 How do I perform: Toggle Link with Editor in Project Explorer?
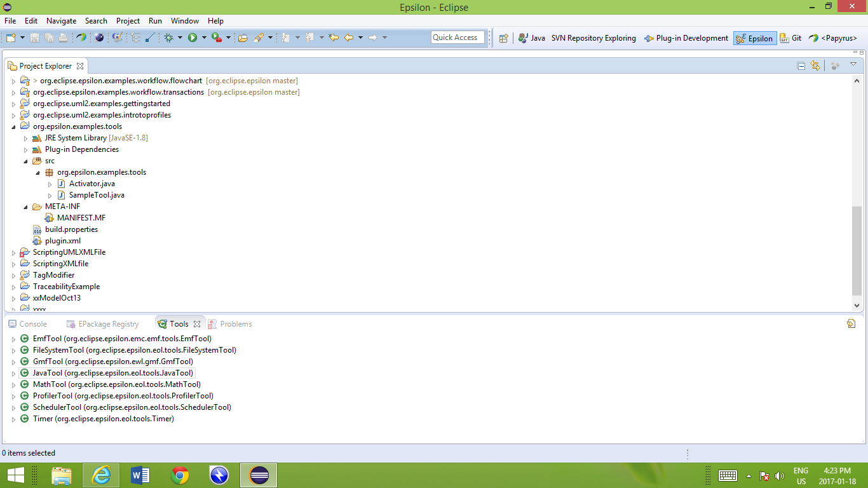815,65
